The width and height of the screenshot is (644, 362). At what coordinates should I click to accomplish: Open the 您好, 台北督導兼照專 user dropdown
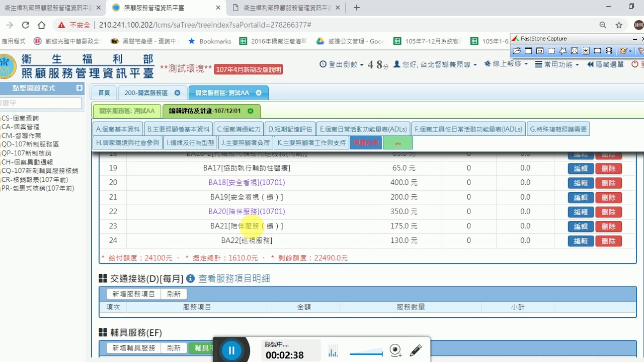click(x=435, y=64)
